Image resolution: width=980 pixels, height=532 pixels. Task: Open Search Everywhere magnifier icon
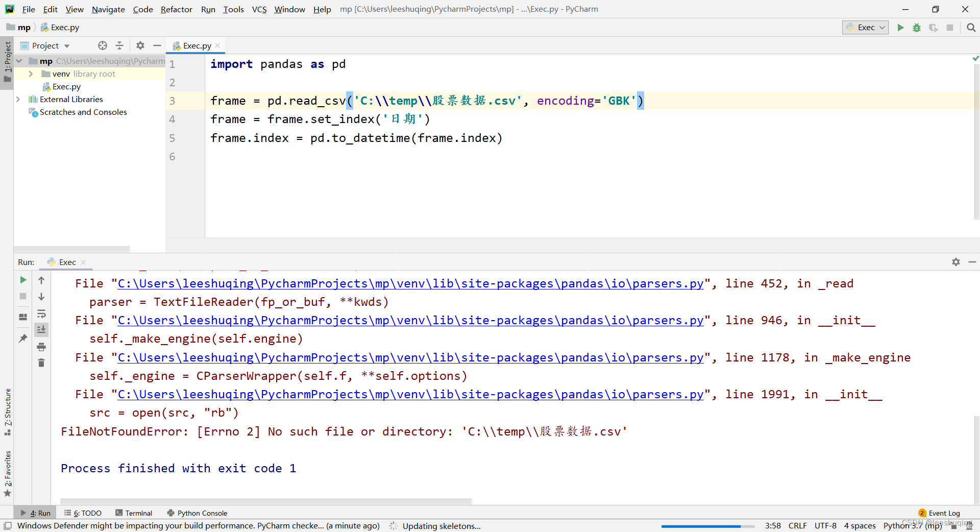coord(971,28)
